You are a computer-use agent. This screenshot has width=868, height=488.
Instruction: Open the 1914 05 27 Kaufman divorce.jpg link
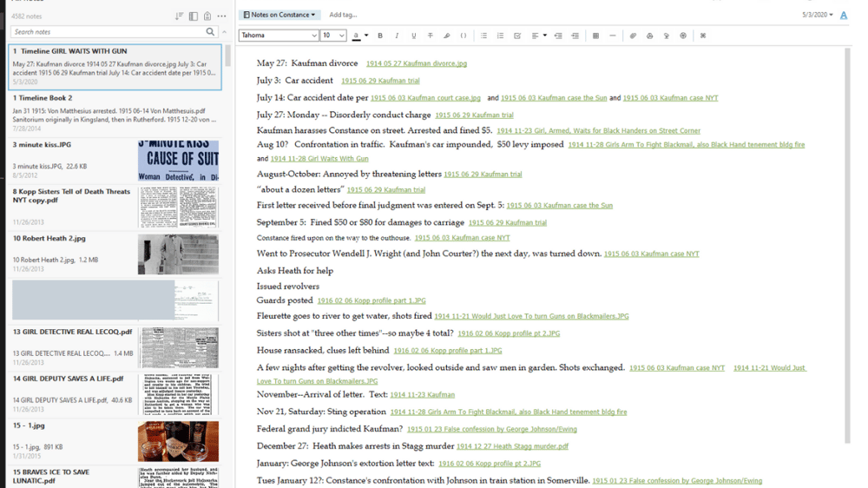(x=417, y=63)
